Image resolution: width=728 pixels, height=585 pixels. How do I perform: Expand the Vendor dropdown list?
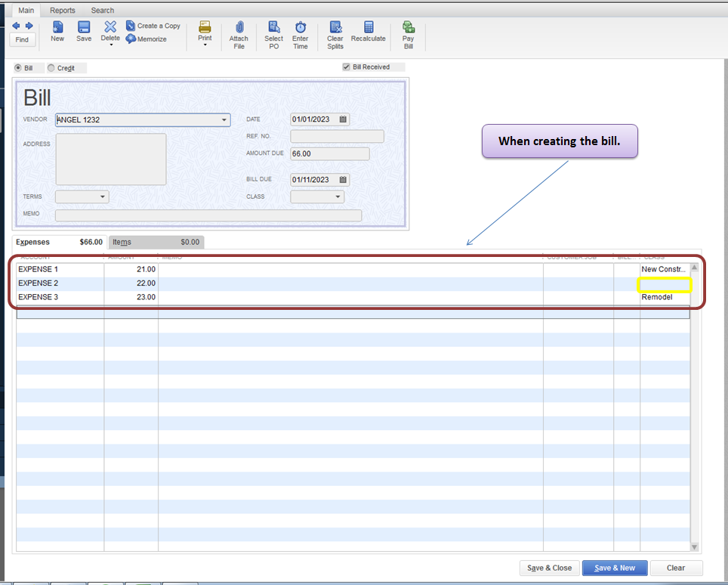(224, 120)
